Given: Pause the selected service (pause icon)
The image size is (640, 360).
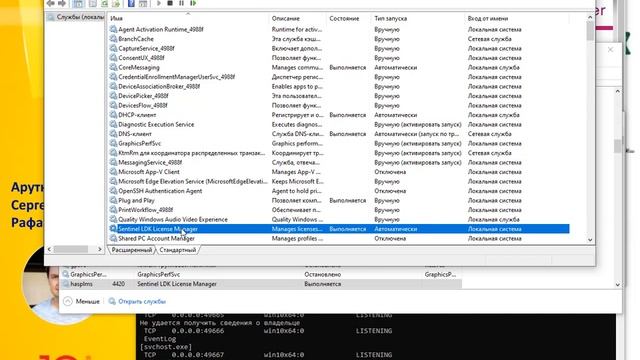Looking at the screenshot, I should point(182,3).
